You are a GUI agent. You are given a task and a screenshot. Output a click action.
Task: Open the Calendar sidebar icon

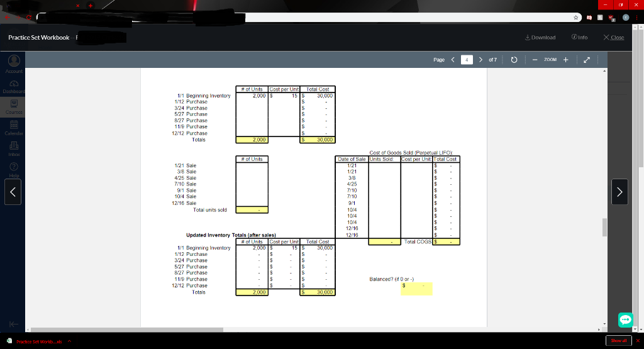pyautogui.click(x=14, y=128)
